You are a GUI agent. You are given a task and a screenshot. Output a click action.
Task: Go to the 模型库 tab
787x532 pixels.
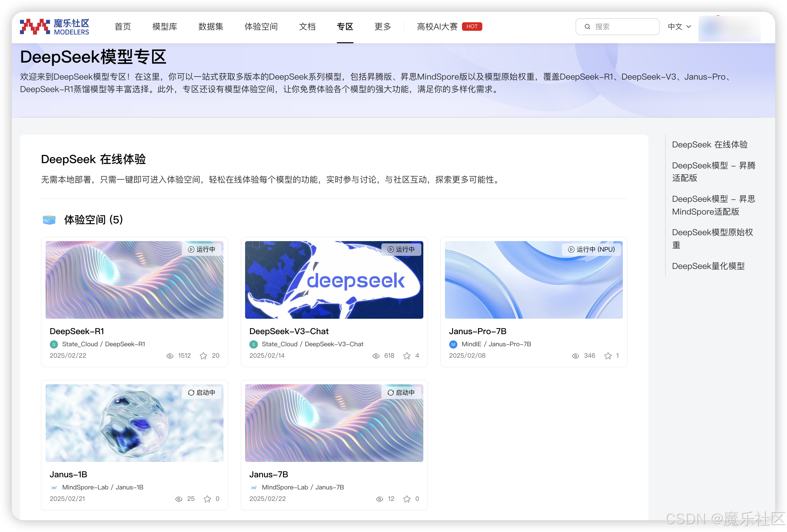click(x=164, y=27)
